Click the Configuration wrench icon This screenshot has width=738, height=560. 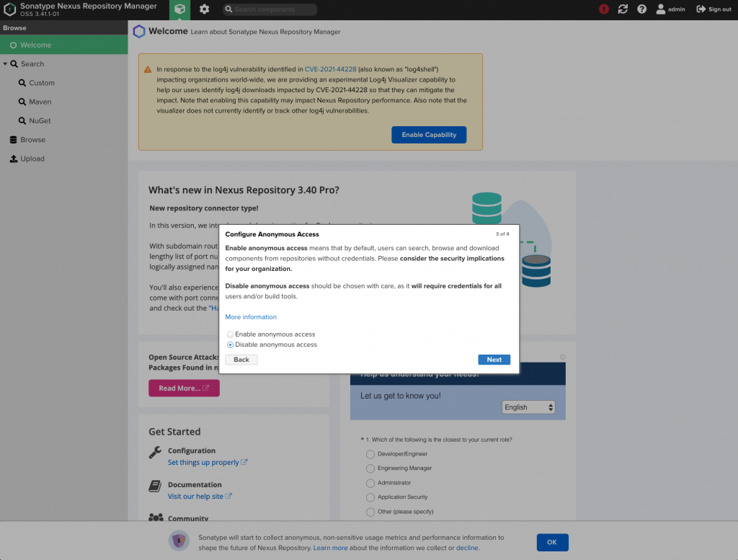tap(156, 452)
